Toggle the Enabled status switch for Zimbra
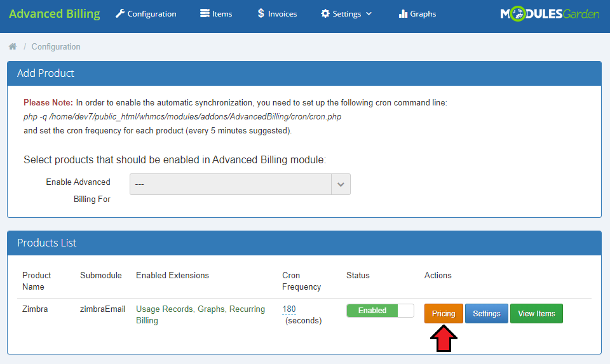Screen dimensions: 610x364 [379, 311]
